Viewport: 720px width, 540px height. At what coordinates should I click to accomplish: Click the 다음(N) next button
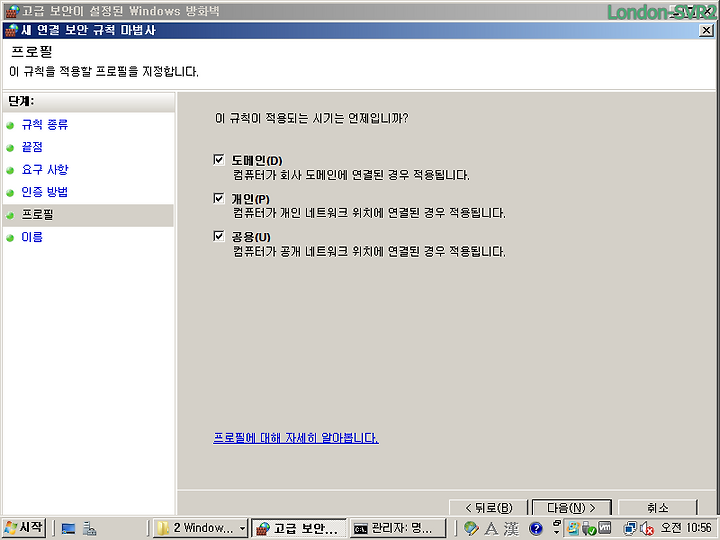(x=572, y=507)
